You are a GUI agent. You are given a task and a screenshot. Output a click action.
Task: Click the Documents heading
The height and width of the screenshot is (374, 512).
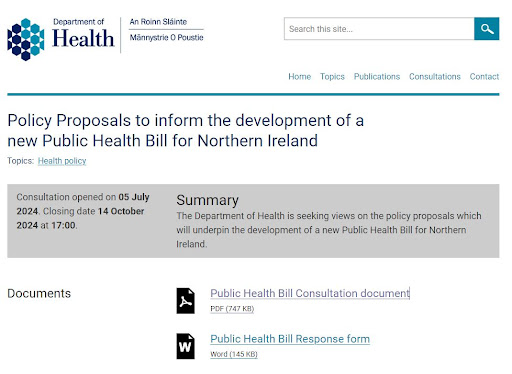tap(39, 293)
